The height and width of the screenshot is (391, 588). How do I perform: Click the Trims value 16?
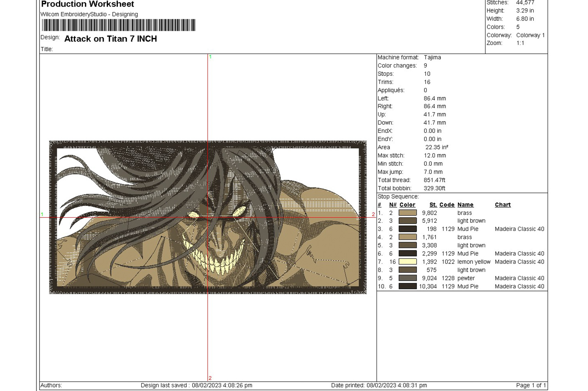[427, 82]
